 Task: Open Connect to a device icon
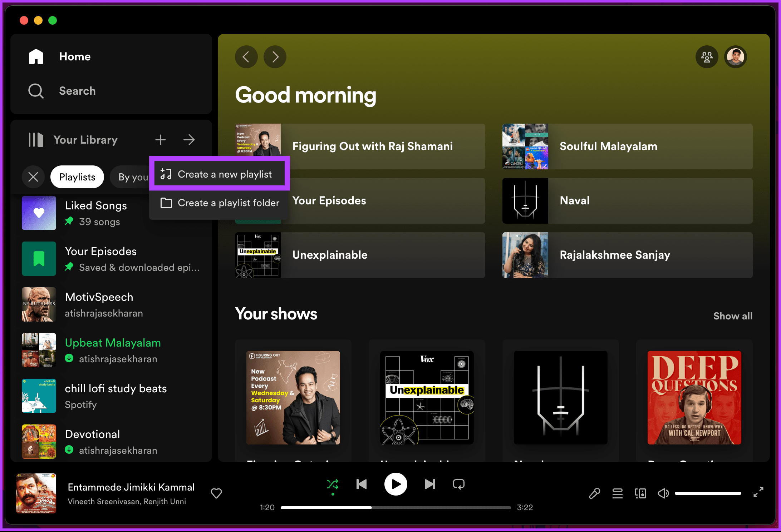tap(640, 493)
